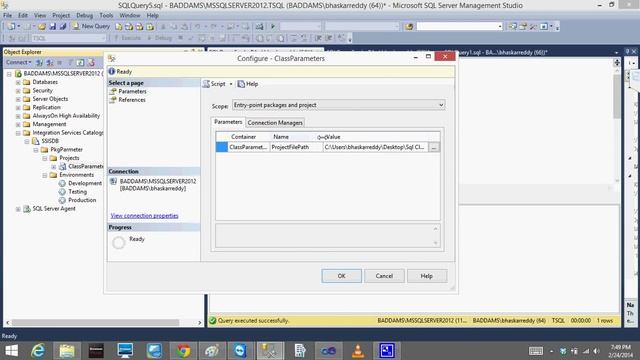Open the Window menu
The image size is (640, 360).
pos(130,15)
